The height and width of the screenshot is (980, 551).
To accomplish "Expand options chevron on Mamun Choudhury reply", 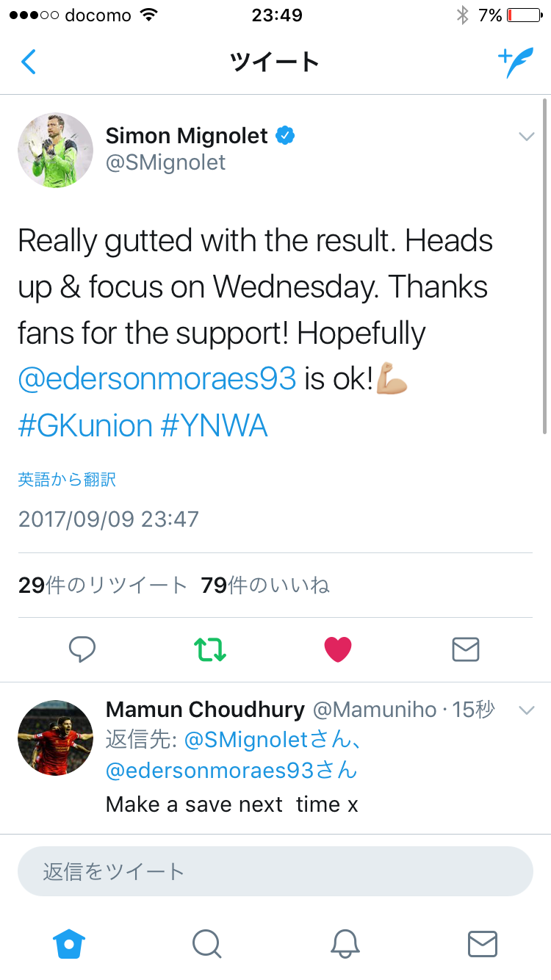I will pyautogui.click(x=526, y=710).
